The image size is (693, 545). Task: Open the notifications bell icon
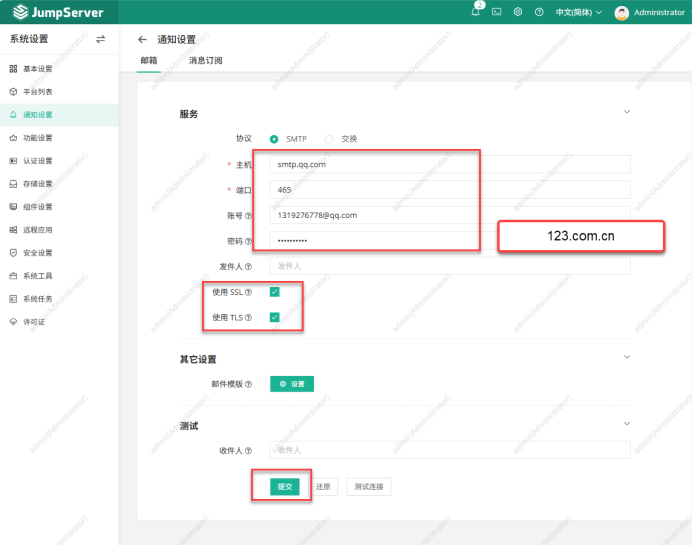(x=476, y=12)
